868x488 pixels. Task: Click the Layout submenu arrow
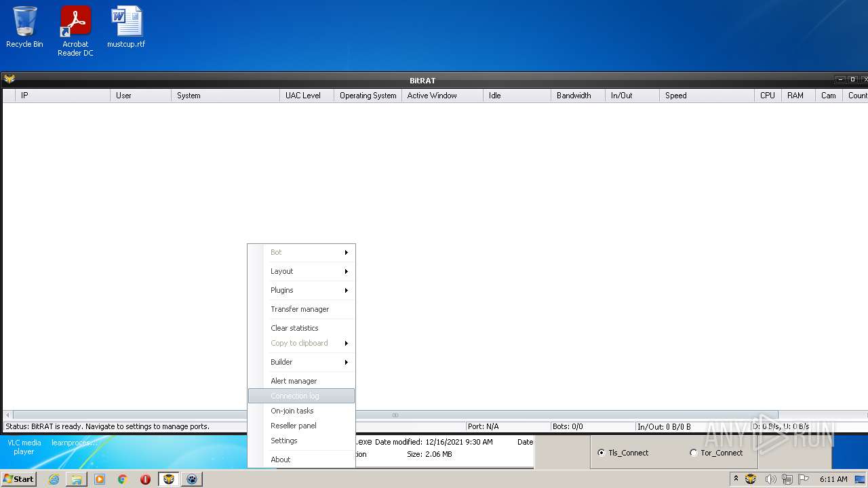(346, 271)
